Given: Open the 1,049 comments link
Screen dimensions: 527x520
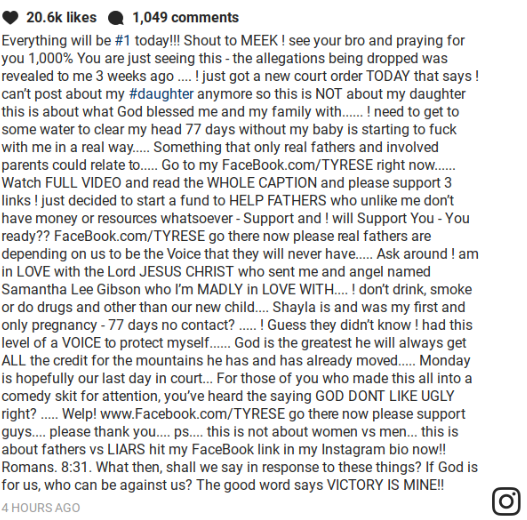Looking at the screenshot, I should [x=186, y=17].
